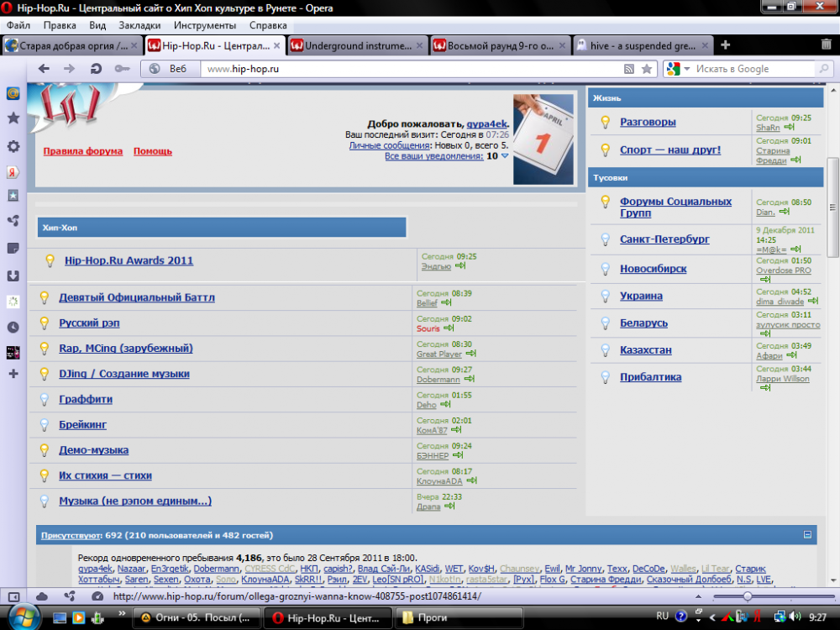Open the Инструменты menu

[x=205, y=25]
